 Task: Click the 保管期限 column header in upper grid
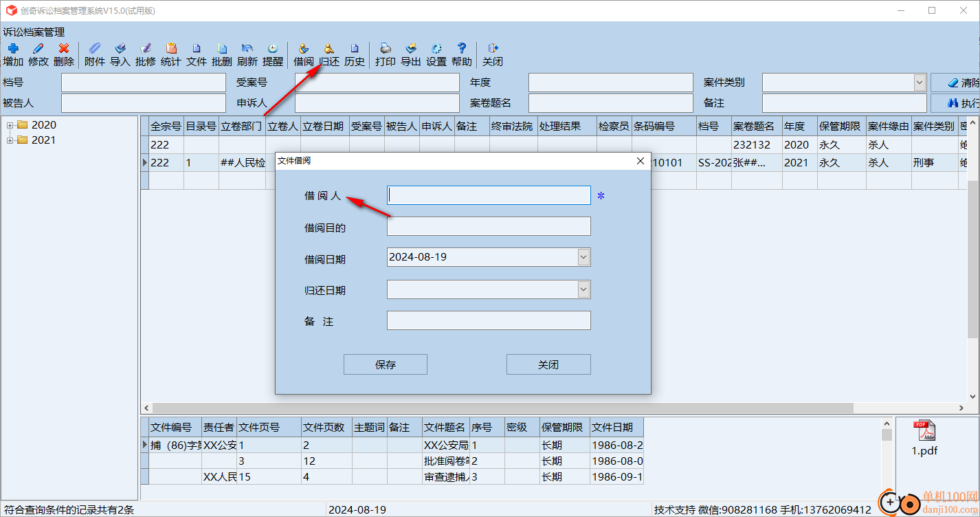click(x=840, y=126)
